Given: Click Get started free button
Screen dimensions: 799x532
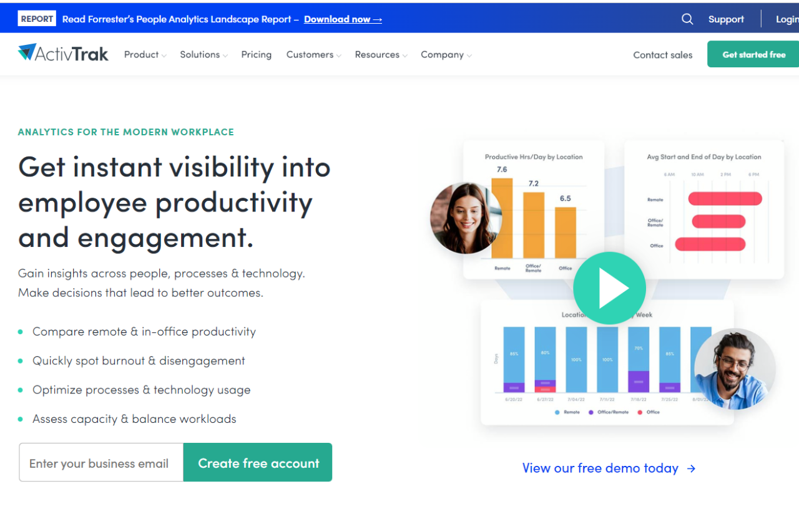Looking at the screenshot, I should 753,54.
